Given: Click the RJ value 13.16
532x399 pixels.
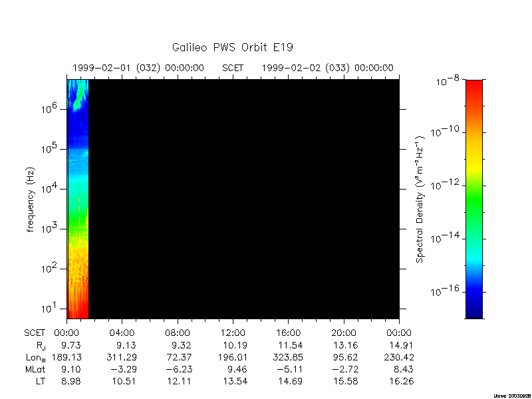Looking at the screenshot, I should click(x=346, y=345).
